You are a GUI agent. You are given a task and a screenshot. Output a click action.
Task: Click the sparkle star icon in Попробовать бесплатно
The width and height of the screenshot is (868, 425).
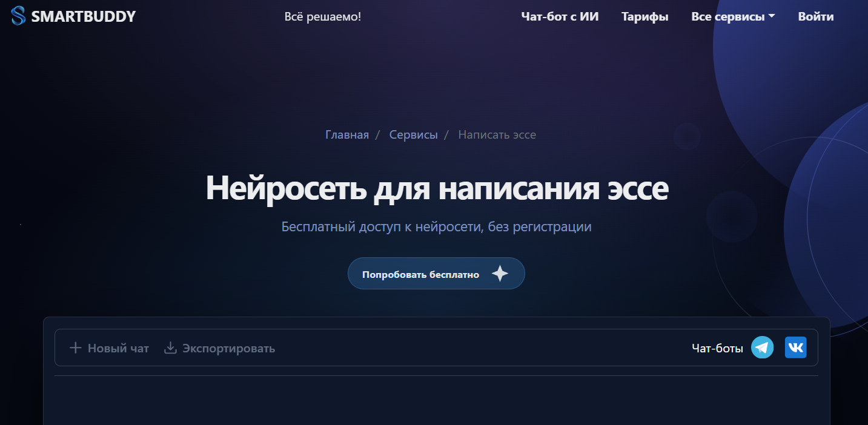(500, 274)
